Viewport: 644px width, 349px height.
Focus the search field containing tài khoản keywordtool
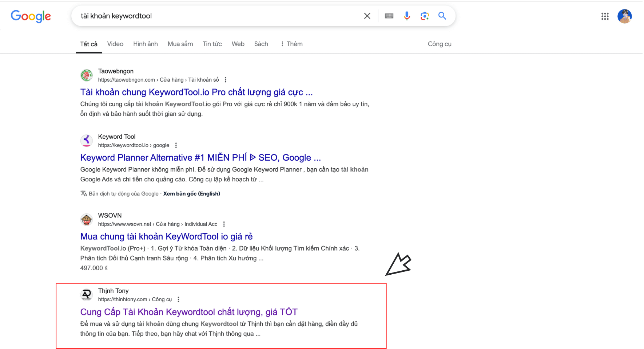pos(218,16)
